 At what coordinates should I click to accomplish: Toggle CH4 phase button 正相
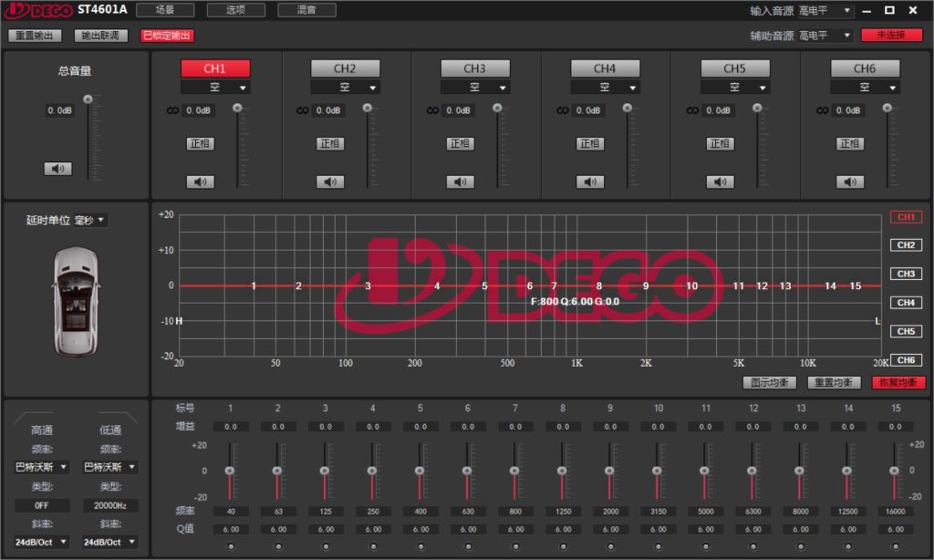(x=590, y=143)
